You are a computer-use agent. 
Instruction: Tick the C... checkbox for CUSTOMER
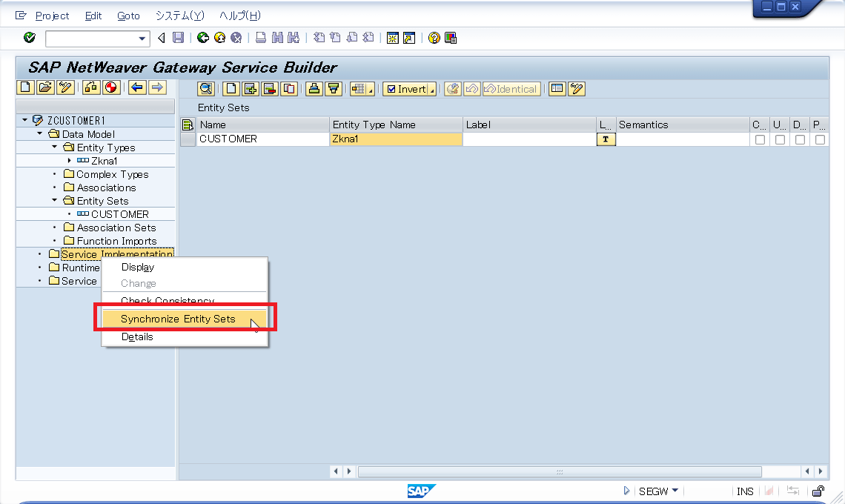click(760, 139)
